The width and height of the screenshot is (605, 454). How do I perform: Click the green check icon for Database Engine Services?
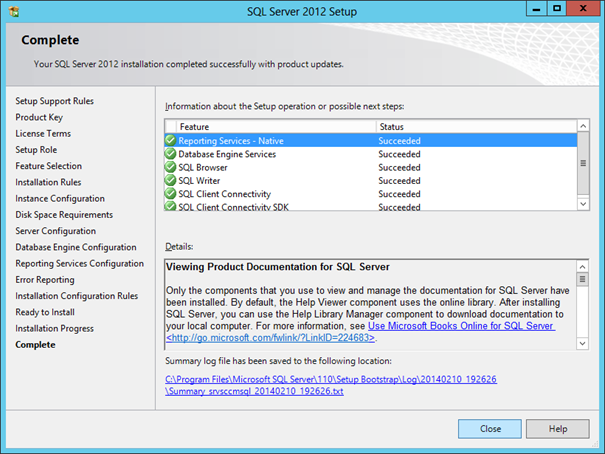170,154
